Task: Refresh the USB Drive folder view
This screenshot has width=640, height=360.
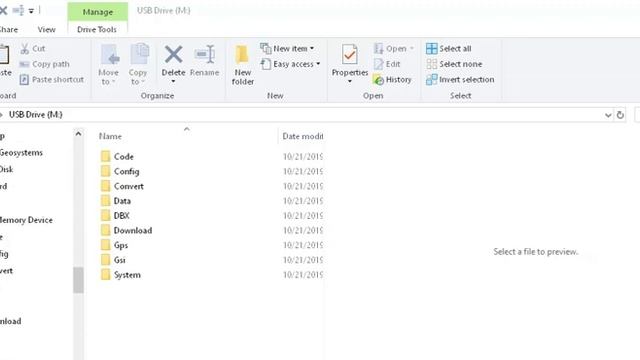Action: 620,115
